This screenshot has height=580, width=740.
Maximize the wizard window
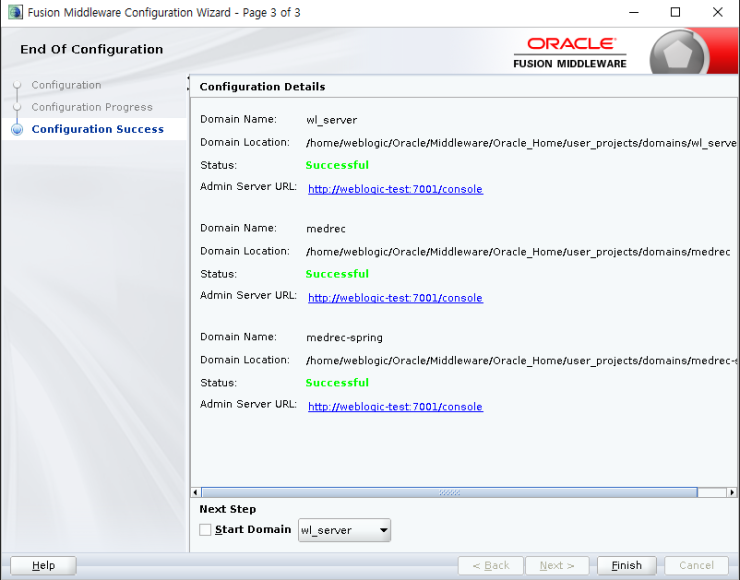(x=675, y=12)
